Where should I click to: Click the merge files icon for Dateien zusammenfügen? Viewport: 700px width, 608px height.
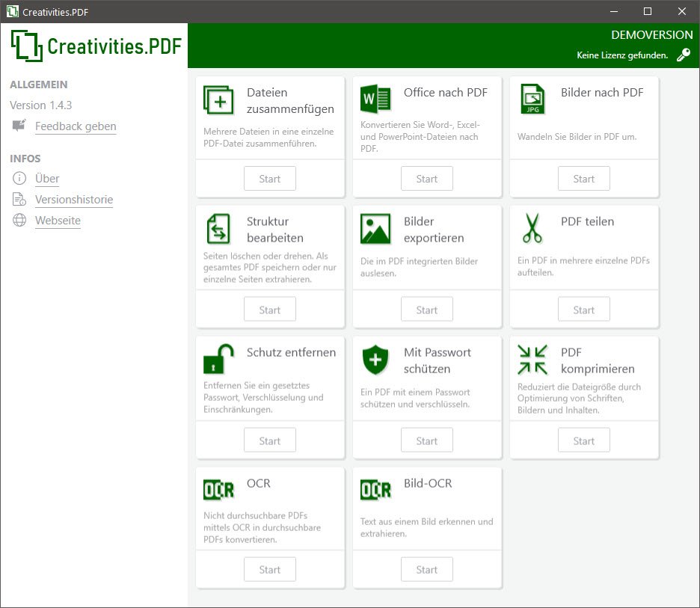[x=218, y=99]
